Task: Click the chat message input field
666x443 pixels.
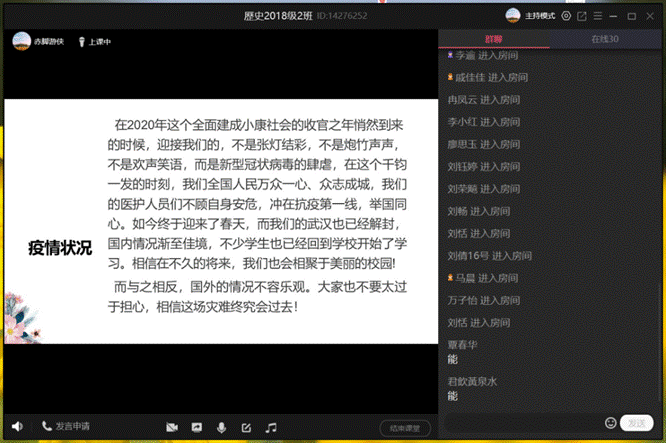Action: pos(520,422)
